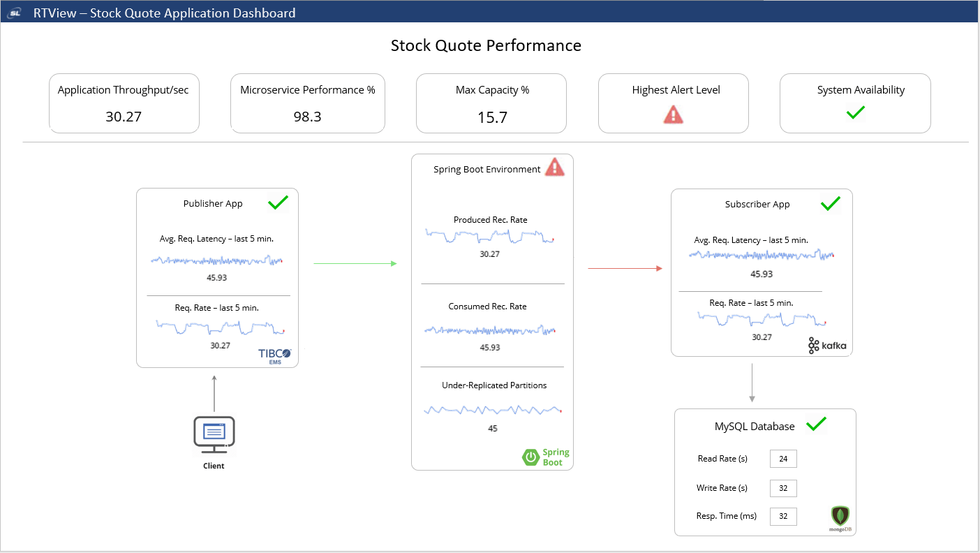Open the Max Capacity % card
This screenshot has height=553, width=980.
click(x=491, y=103)
